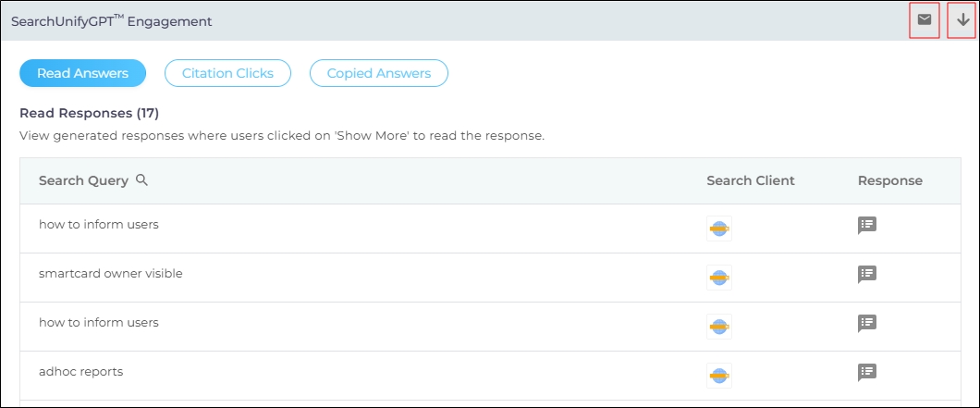
Task: Click search client icon for 'smartcard owner visible'
Action: [718, 277]
